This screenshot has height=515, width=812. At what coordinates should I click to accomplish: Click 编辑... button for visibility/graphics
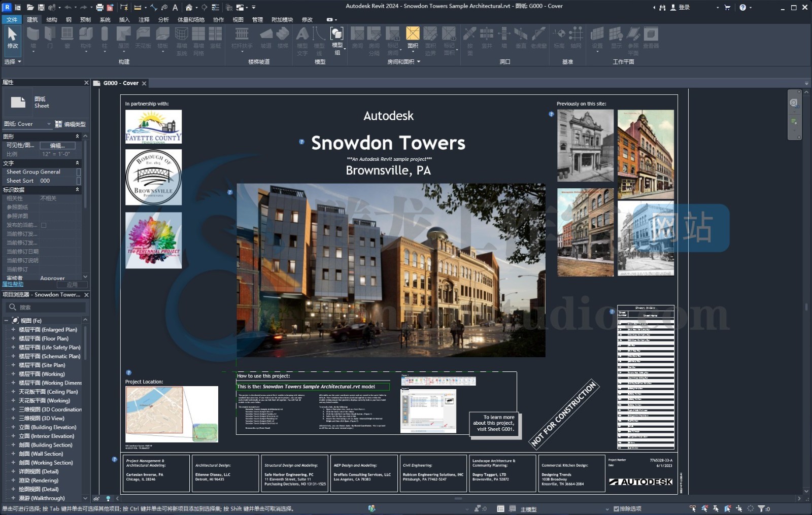click(x=57, y=146)
